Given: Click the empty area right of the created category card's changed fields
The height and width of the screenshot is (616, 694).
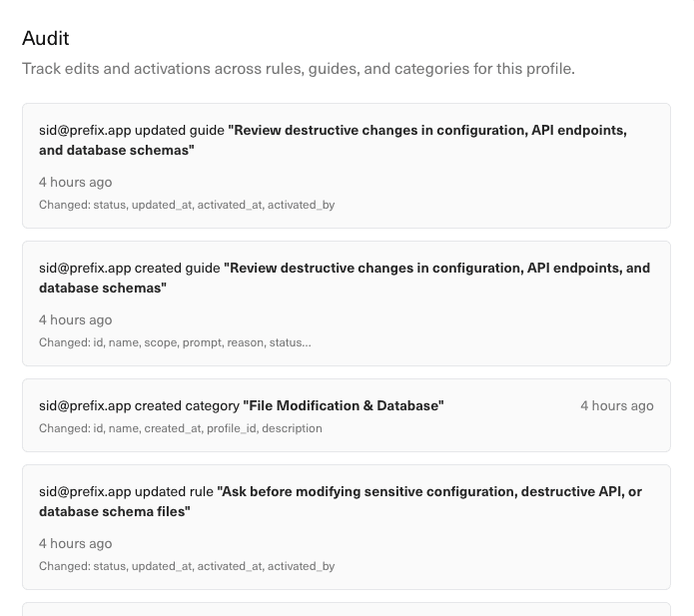Looking at the screenshot, I should tap(499, 429).
